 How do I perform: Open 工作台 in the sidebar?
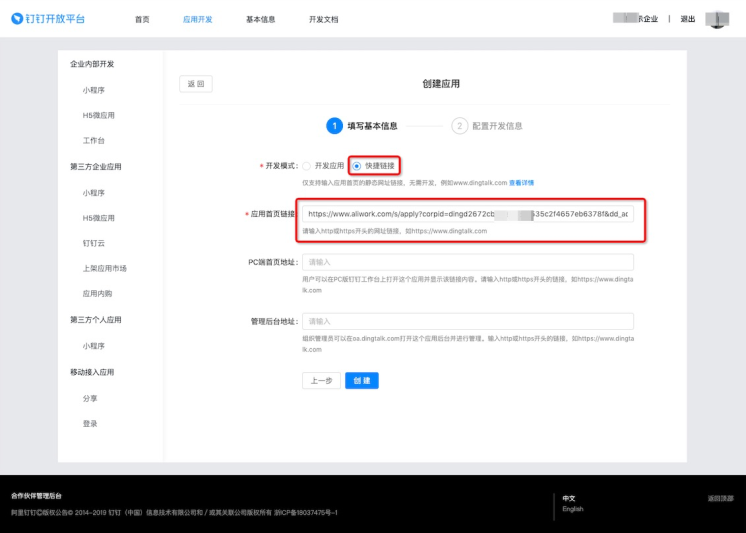(x=93, y=140)
